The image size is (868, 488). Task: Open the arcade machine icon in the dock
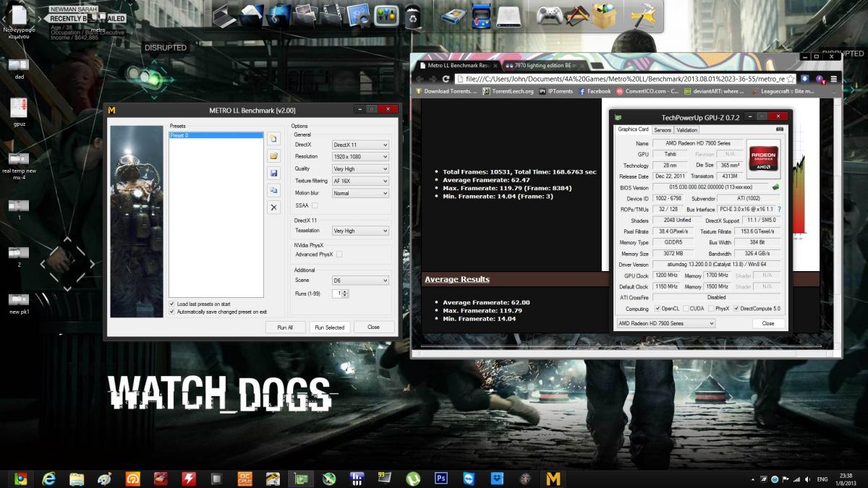point(481,14)
